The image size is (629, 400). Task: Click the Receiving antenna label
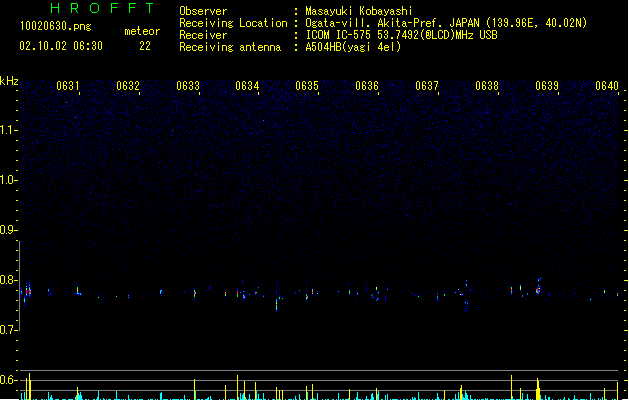(230, 47)
